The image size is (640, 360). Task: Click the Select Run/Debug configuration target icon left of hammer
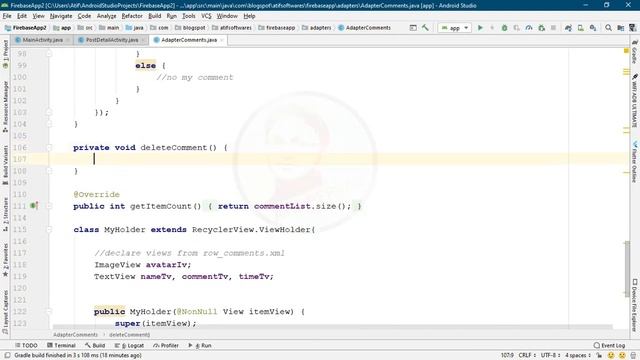pyautogui.click(x=413, y=28)
